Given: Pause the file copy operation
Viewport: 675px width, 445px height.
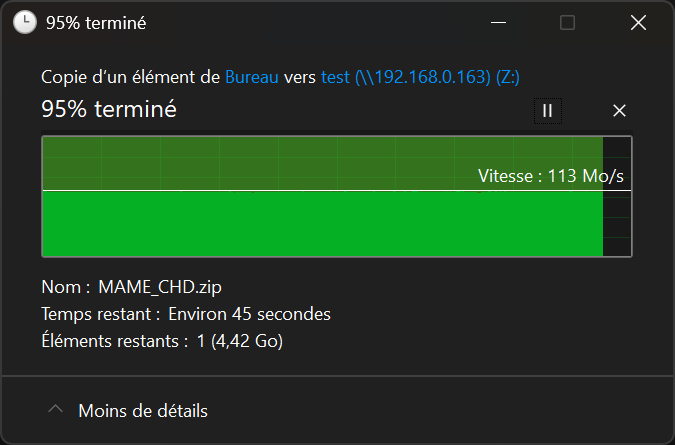Looking at the screenshot, I should click(547, 111).
